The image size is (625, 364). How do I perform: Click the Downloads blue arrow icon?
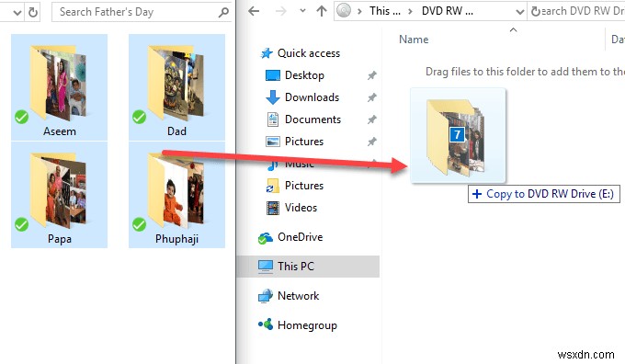point(273,97)
